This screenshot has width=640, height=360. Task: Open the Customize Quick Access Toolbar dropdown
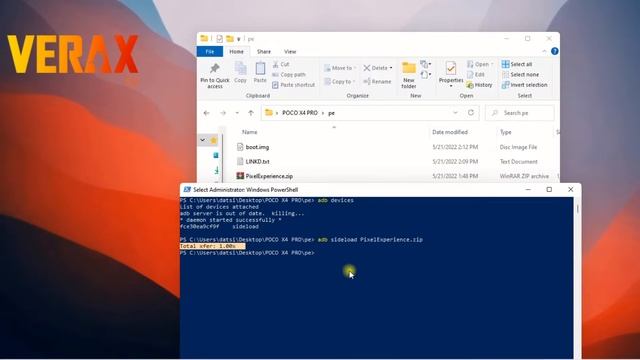point(239,39)
